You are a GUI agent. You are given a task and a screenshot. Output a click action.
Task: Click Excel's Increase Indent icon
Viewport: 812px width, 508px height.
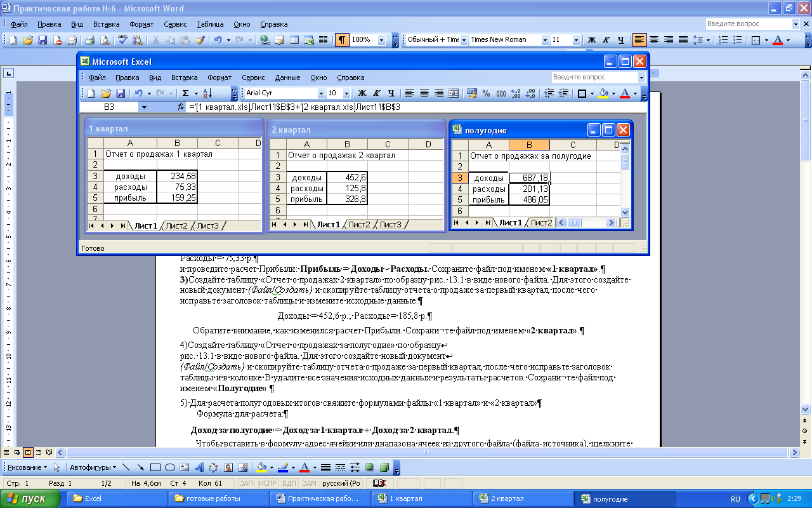563,93
